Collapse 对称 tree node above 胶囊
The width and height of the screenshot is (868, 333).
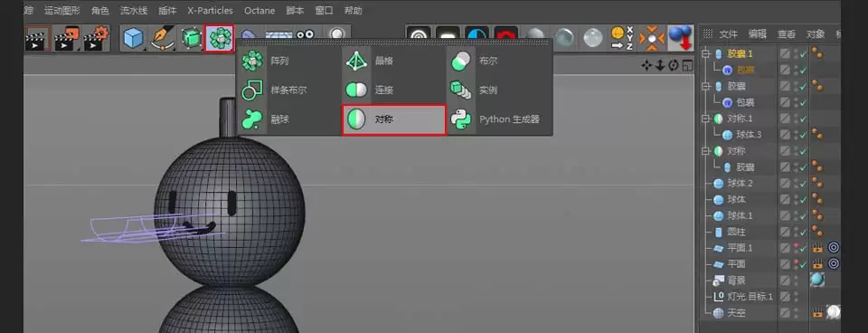(x=706, y=151)
